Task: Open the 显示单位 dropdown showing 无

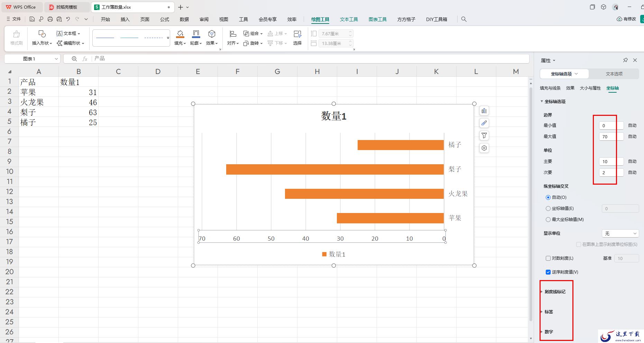Action: [x=620, y=233]
